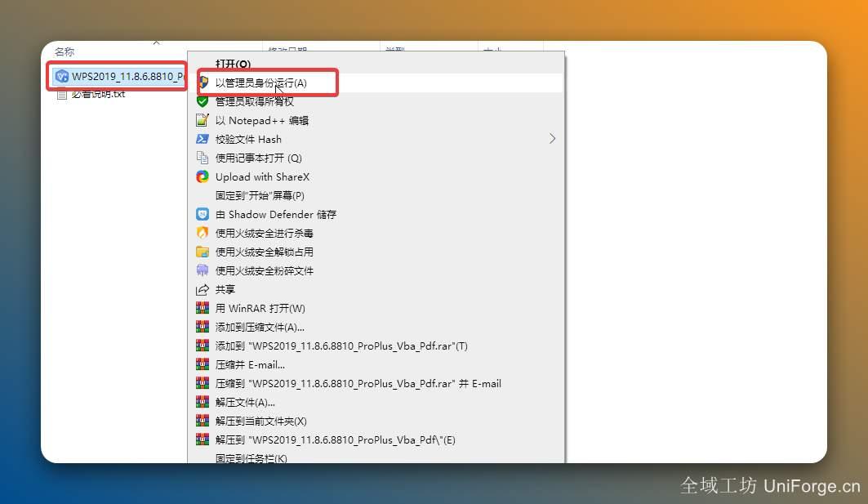The width and height of the screenshot is (868, 504).
Task: Choose 解压到当前文件夹(X)
Action: click(260, 421)
